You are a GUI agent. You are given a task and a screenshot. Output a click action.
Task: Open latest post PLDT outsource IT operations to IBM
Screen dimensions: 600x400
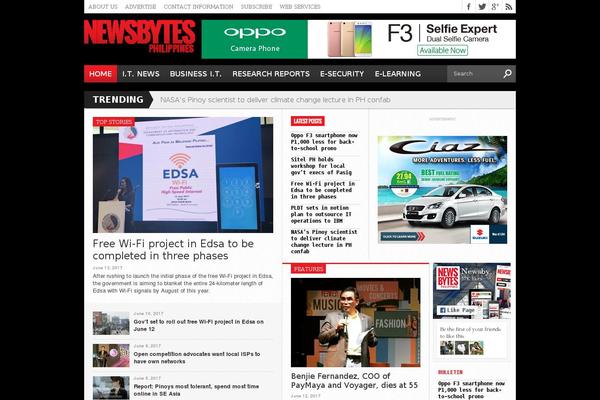point(321,214)
